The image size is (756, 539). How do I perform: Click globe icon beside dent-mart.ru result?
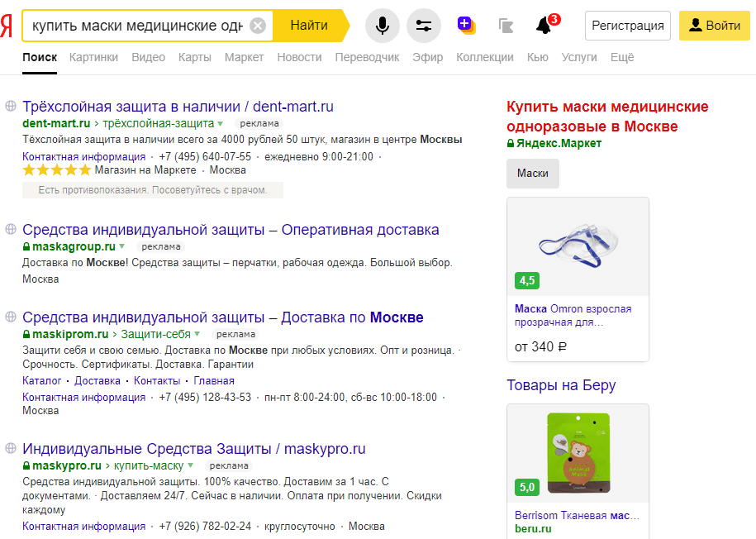click(11, 106)
